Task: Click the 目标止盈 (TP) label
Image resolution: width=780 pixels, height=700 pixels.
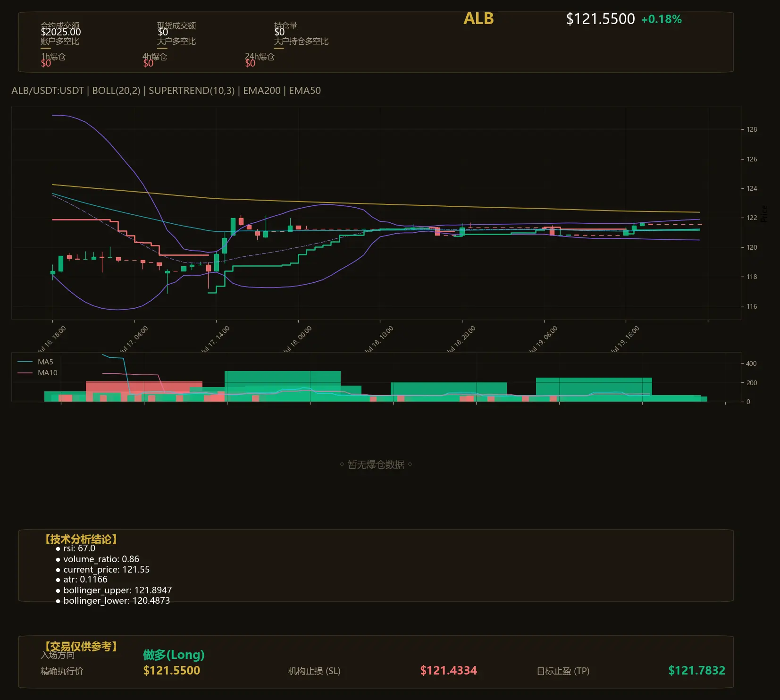Action: 563,671
